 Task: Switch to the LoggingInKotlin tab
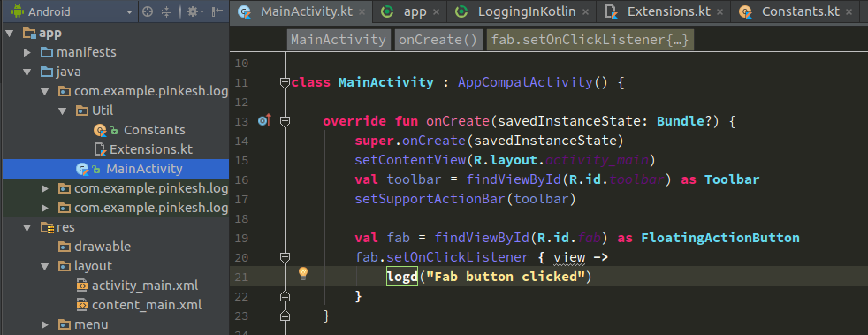click(522, 11)
